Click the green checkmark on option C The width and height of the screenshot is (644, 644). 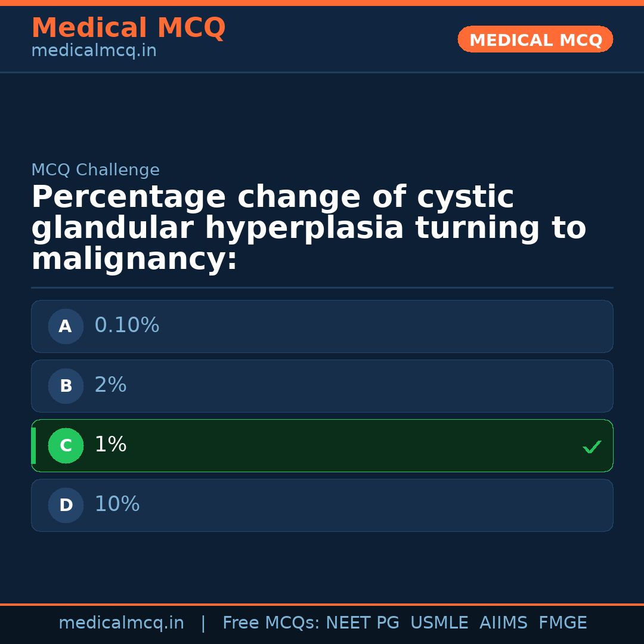(x=592, y=447)
